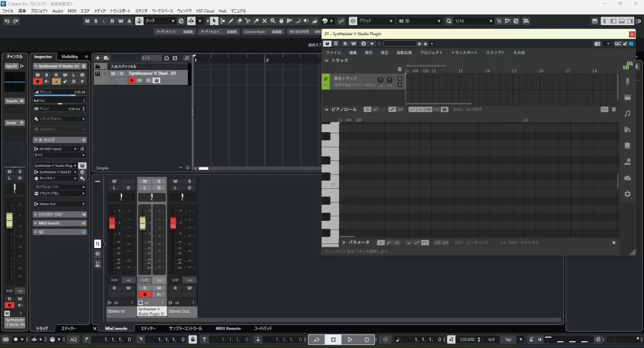The height and width of the screenshot is (348, 644).
Task: Adjust the Stereo In channel fader
Action: [x=112, y=223]
